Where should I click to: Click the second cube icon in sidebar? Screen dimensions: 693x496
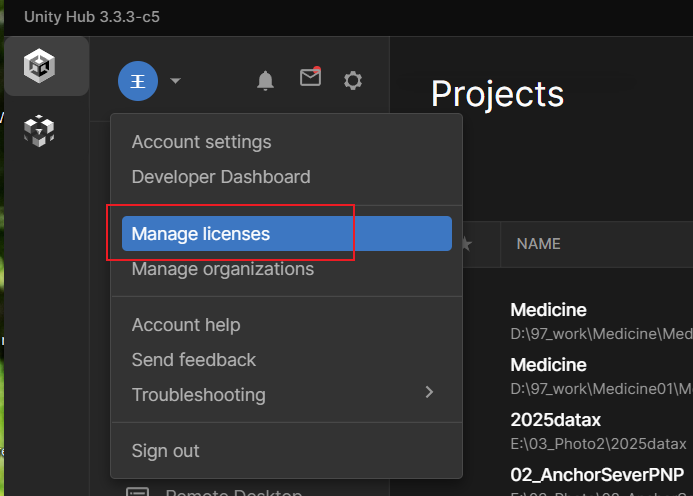click(39, 131)
